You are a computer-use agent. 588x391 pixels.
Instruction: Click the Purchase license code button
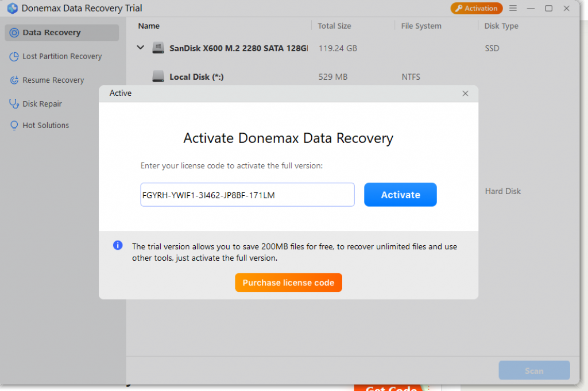(288, 282)
